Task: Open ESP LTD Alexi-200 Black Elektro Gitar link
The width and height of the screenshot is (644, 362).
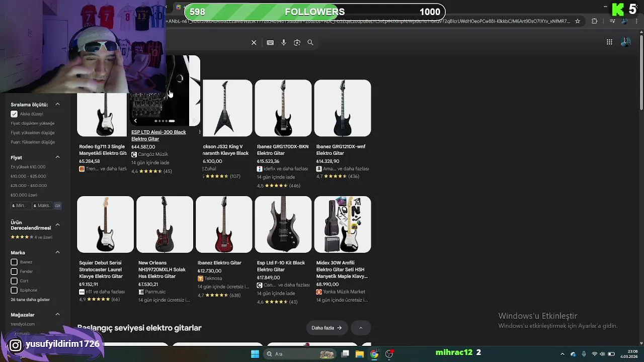Action: click(x=158, y=135)
